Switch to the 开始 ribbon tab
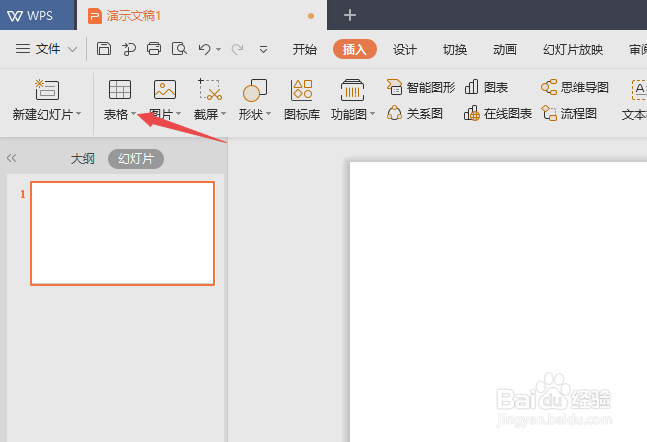Viewport: 647px width, 442px height. tap(305, 50)
